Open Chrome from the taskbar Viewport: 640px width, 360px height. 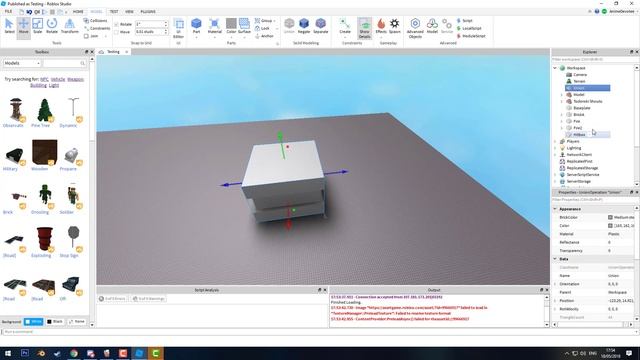click(x=73, y=353)
